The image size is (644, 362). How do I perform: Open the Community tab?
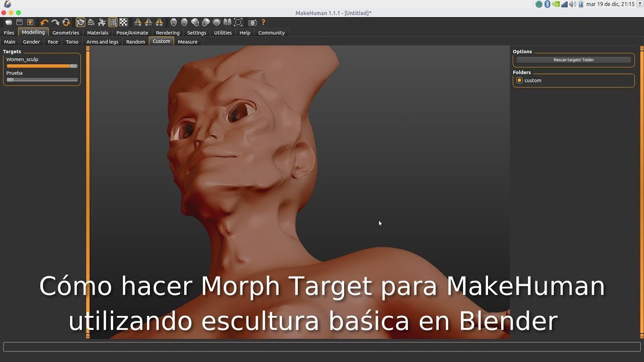(x=272, y=33)
